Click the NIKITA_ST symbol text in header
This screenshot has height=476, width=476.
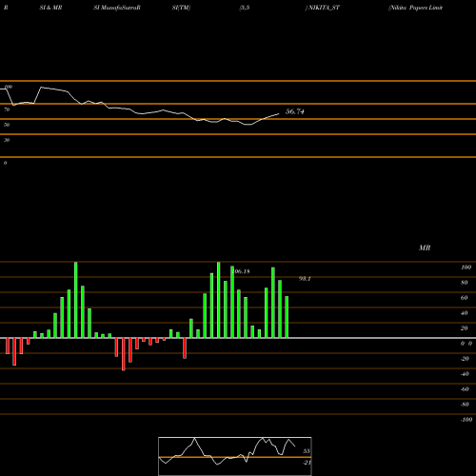(x=324, y=8)
